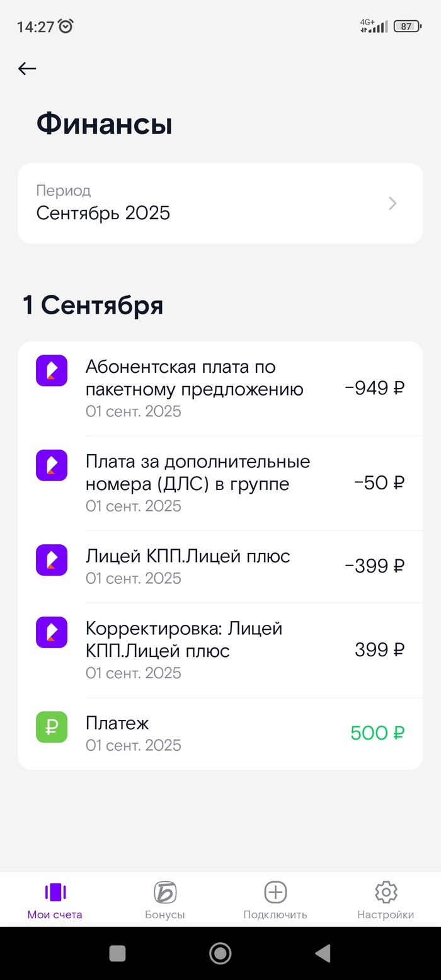The width and height of the screenshot is (441, 980).
Task: Select the Мои счета tab label
Action: pyautogui.click(x=55, y=914)
